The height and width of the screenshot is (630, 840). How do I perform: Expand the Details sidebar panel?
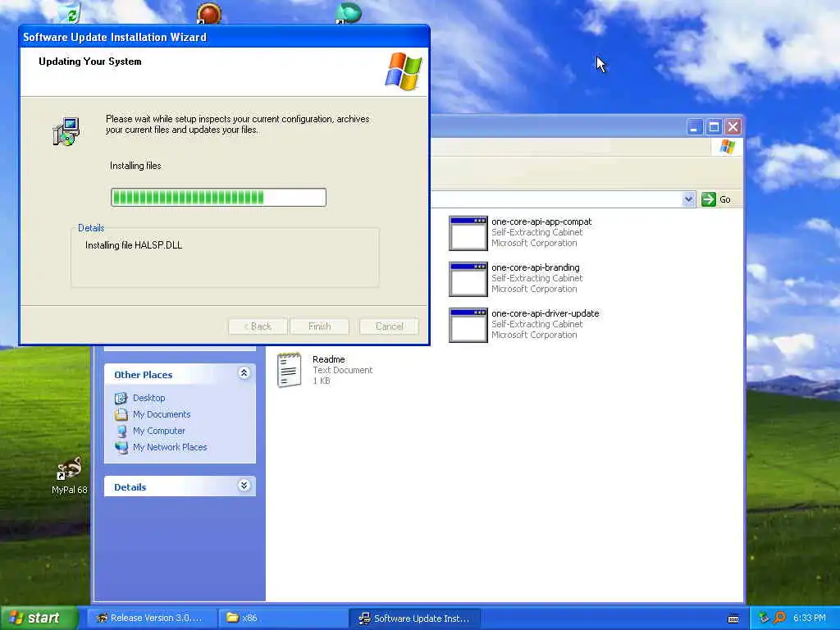click(x=244, y=486)
